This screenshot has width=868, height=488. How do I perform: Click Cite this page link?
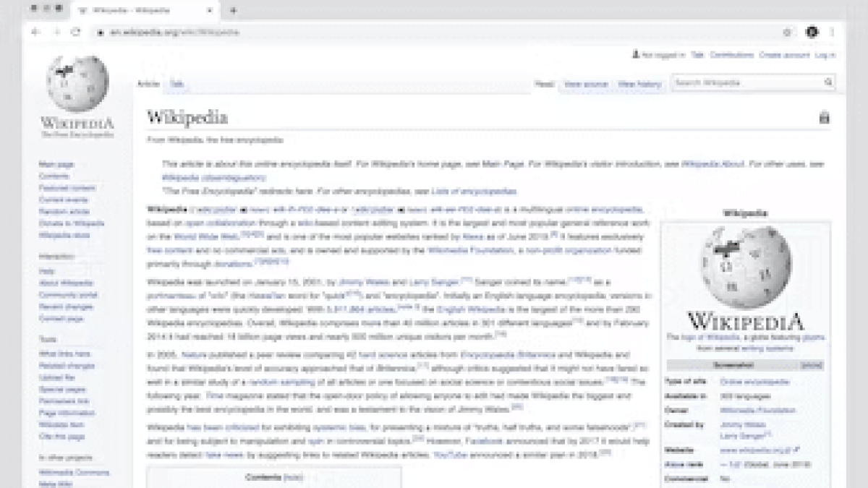(x=61, y=436)
